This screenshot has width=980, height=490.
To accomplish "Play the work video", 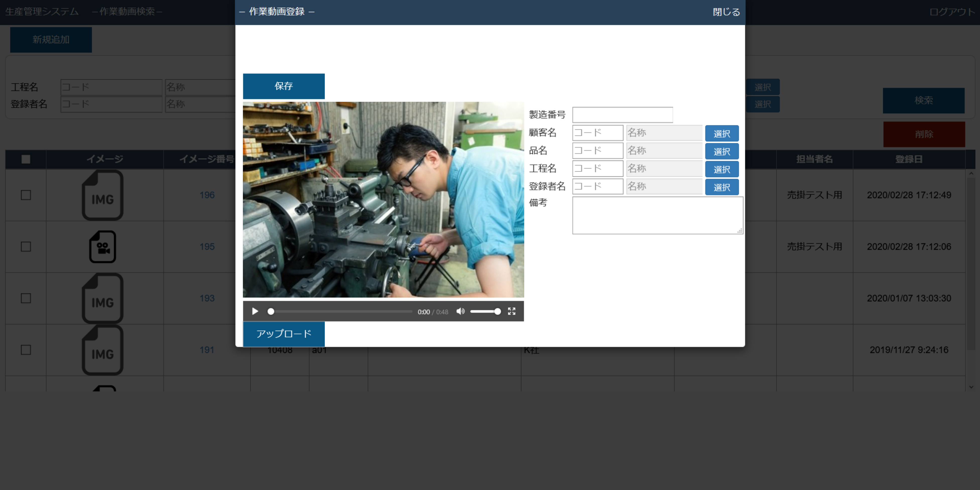I will click(255, 312).
